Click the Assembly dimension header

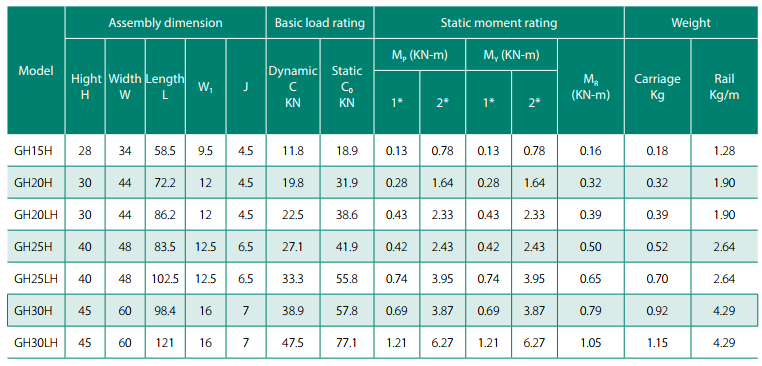click(165, 22)
